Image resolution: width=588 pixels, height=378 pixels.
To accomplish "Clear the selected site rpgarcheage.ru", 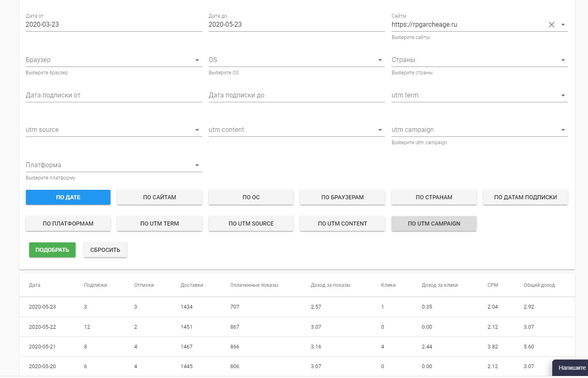I will 551,25.
